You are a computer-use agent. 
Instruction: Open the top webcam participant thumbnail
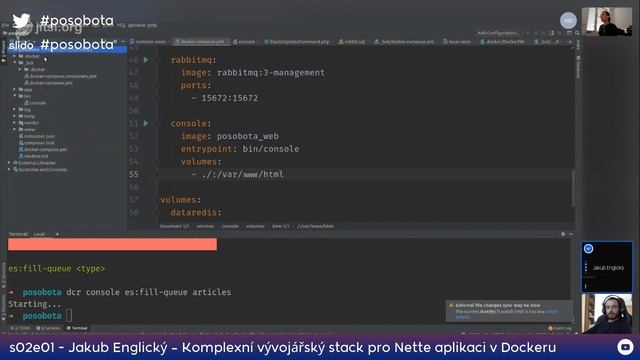coord(607,22)
